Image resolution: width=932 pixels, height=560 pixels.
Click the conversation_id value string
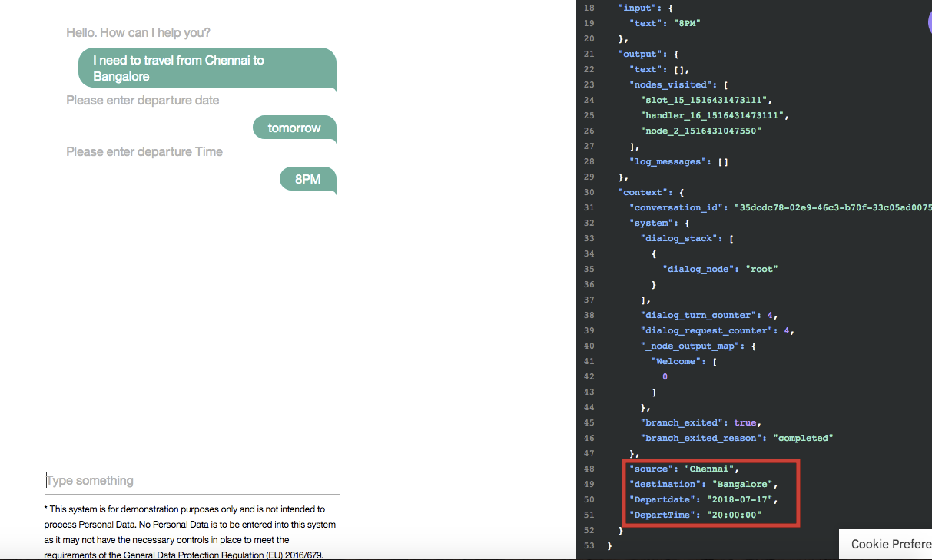(x=832, y=207)
